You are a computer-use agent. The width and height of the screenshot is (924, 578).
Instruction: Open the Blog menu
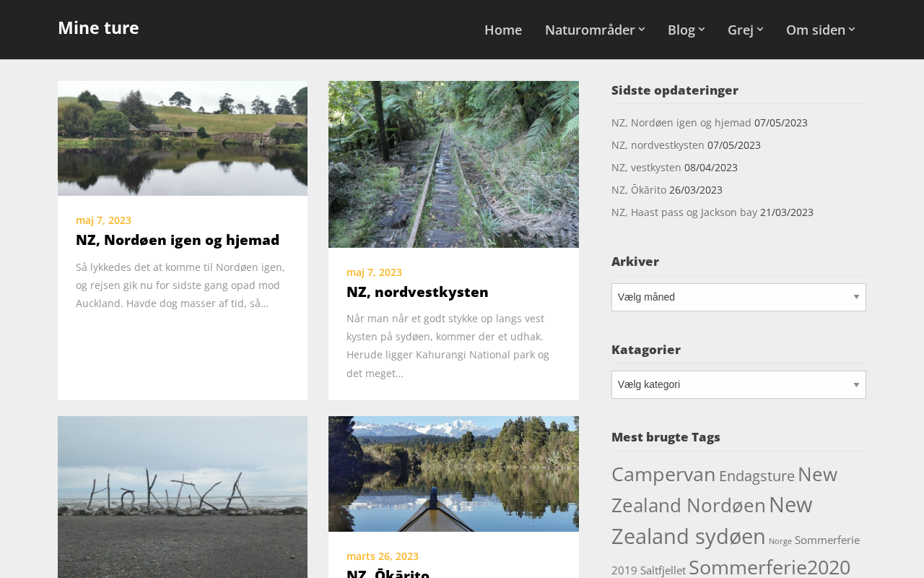pyautogui.click(x=681, y=30)
